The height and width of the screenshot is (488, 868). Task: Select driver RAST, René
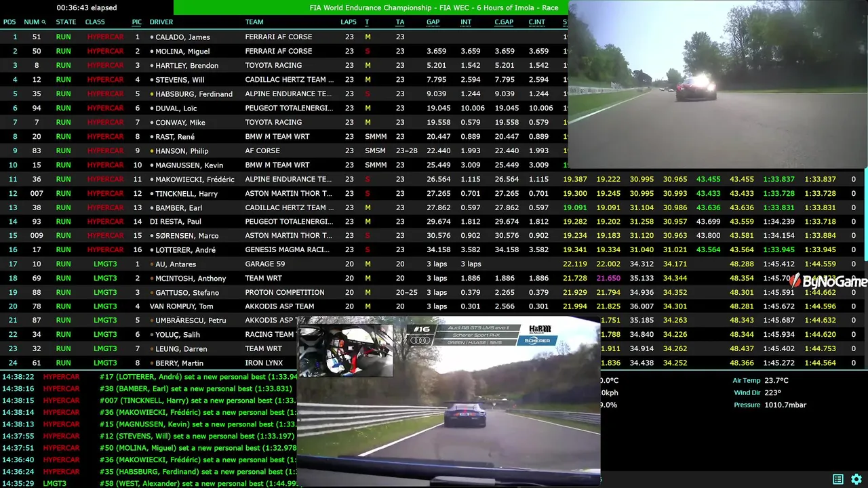point(175,137)
